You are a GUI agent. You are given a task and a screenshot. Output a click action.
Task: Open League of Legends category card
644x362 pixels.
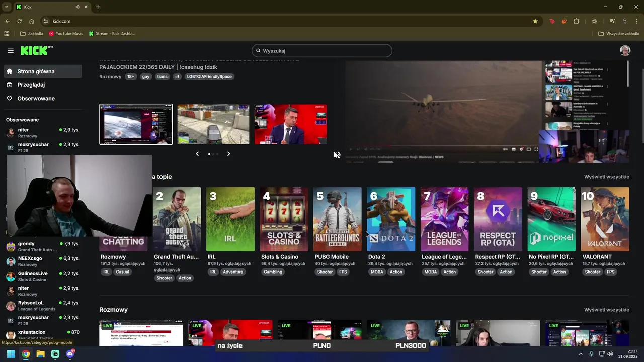tap(444, 219)
